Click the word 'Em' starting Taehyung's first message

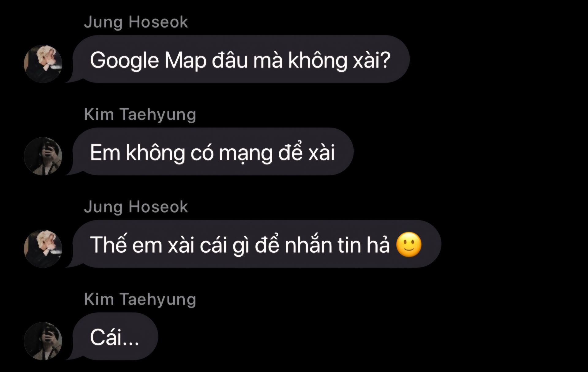[105, 153]
